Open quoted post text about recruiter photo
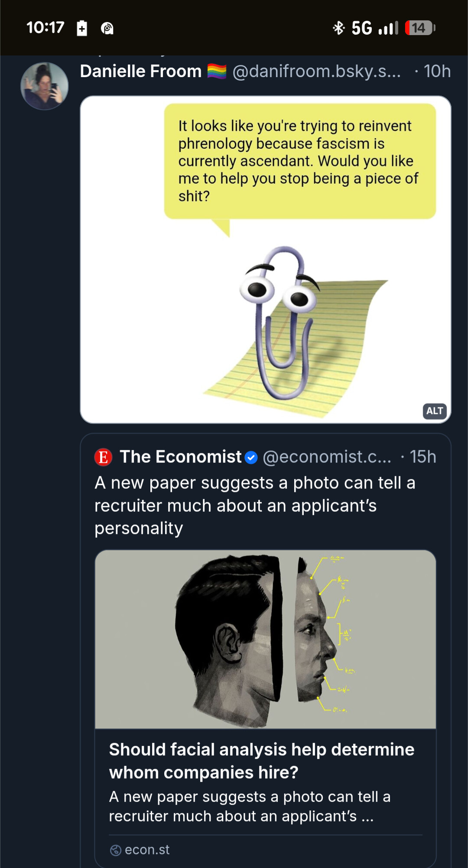 pyautogui.click(x=256, y=505)
